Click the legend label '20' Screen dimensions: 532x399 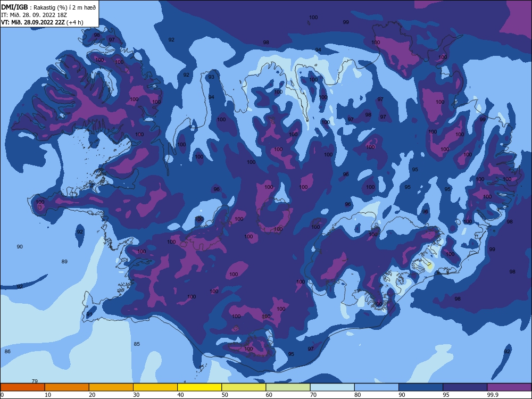tap(92, 395)
